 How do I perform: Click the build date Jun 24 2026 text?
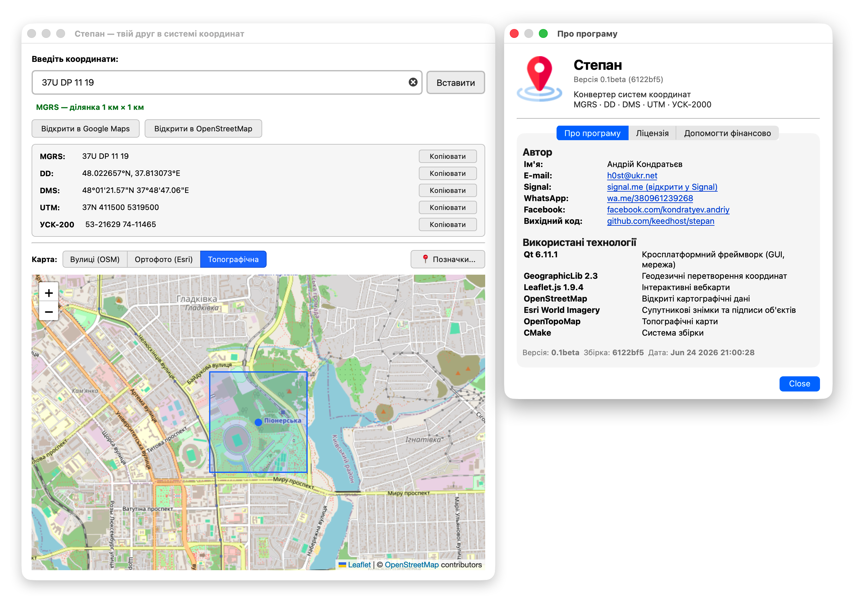pyautogui.click(x=712, y=352)
